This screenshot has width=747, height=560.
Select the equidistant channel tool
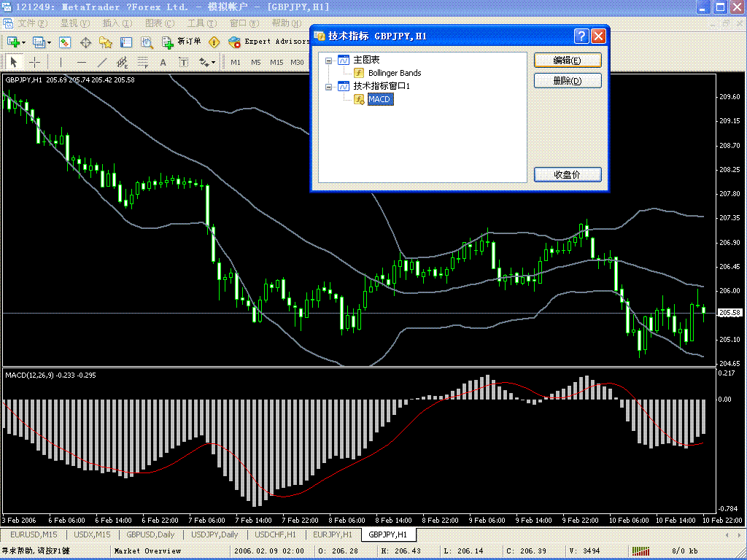(x=123, y=63)
